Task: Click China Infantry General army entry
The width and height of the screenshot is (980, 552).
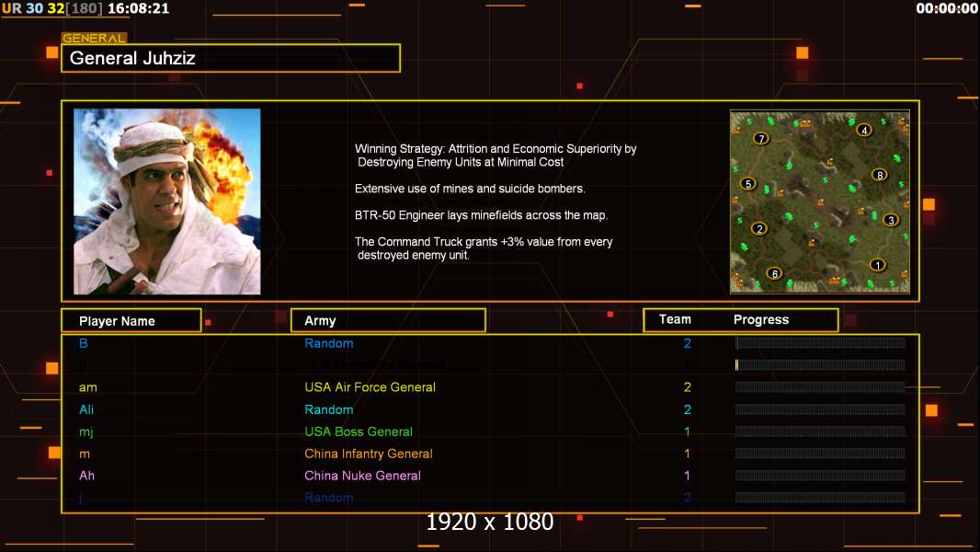Action: (x=368, y=454)
